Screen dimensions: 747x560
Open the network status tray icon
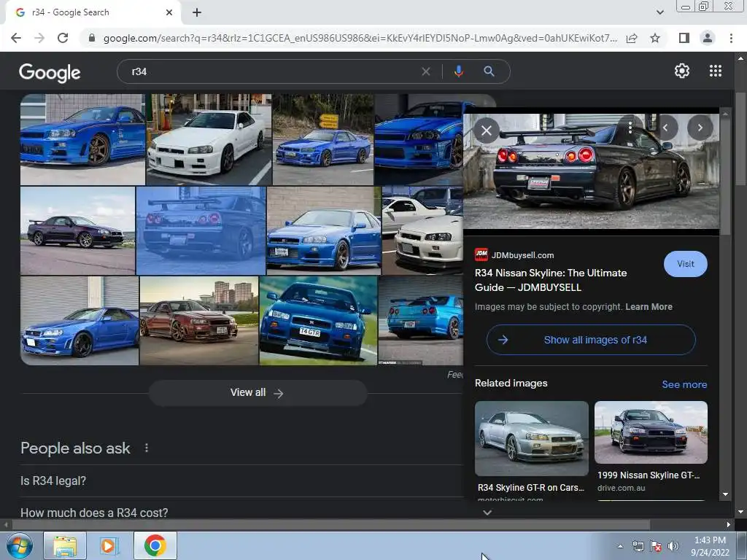pos(638,546)
